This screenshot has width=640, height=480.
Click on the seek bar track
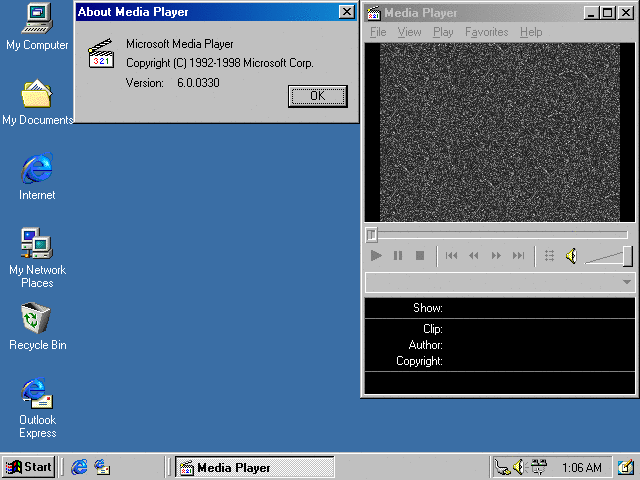tap(502, 234)
